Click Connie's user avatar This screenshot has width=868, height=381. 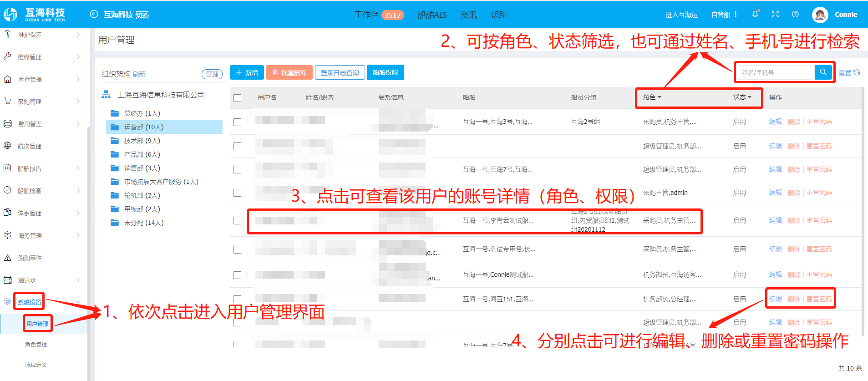click(x=820, y=15)
